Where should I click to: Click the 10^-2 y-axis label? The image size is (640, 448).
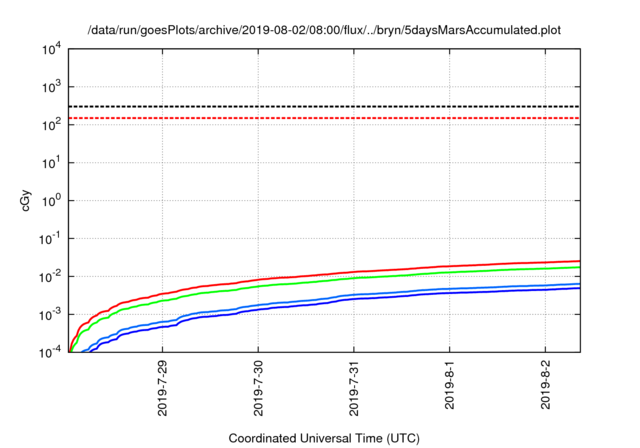(50, 277)
